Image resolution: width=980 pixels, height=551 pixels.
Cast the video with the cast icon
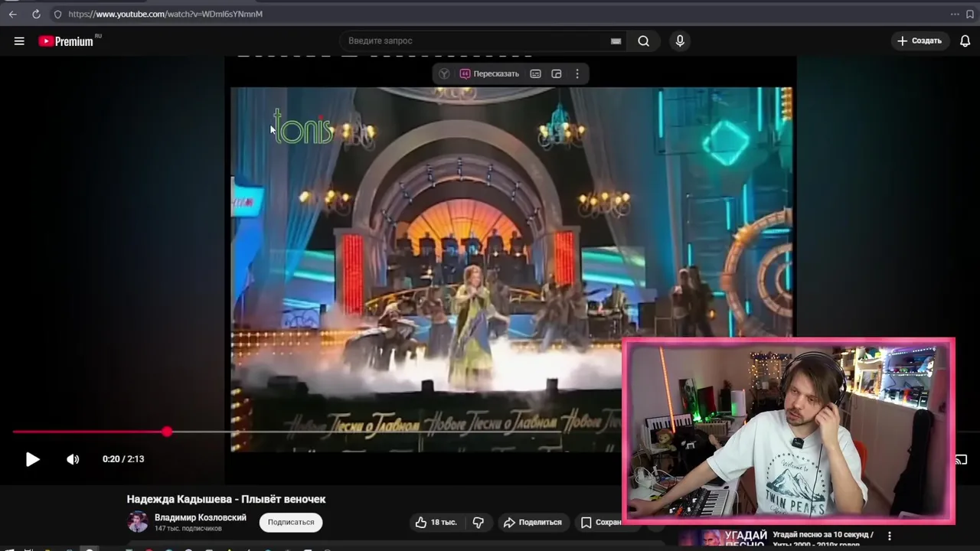click(x=962, y=460)
